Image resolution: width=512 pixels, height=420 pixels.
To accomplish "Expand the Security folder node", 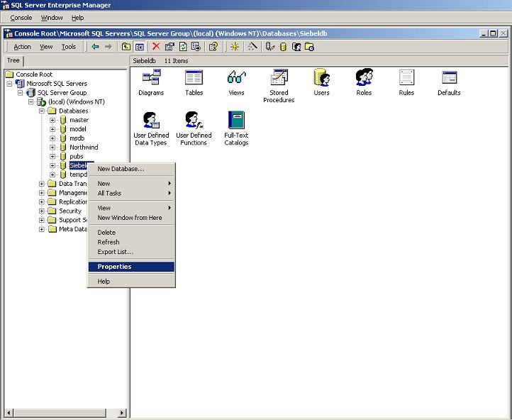I will click(42, 211).
